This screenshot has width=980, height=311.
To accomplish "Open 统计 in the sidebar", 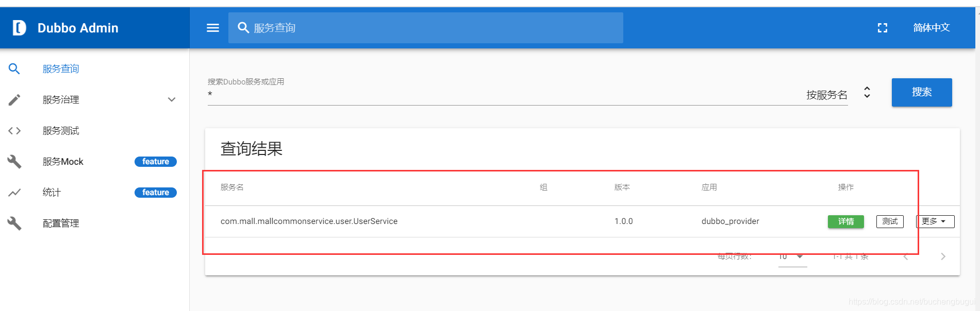I will pyautogui.click(x=52, y=193).
